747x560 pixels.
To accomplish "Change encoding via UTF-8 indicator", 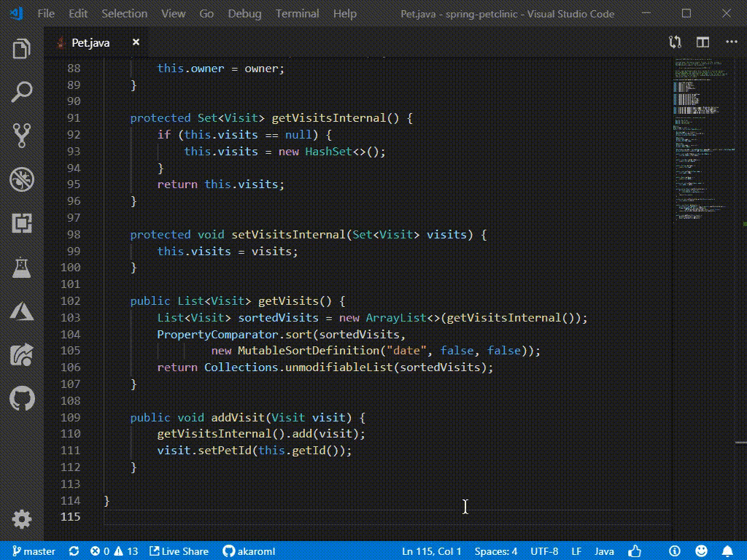I will coord(544,551).
